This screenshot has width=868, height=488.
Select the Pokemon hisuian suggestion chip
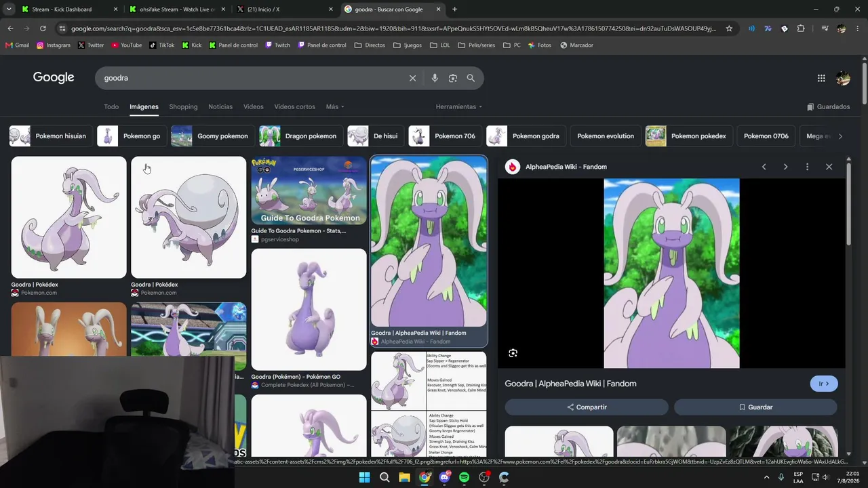(x=50, y=136)
